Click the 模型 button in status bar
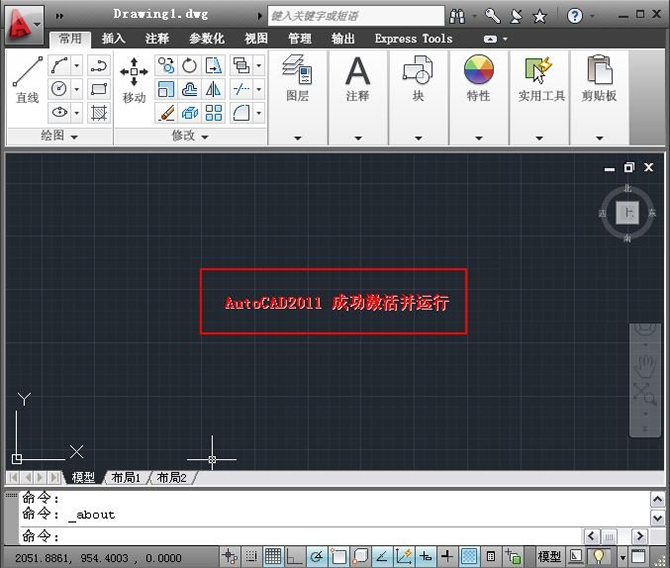This screenshot has height=568, width=670. [x=549, y=556]
